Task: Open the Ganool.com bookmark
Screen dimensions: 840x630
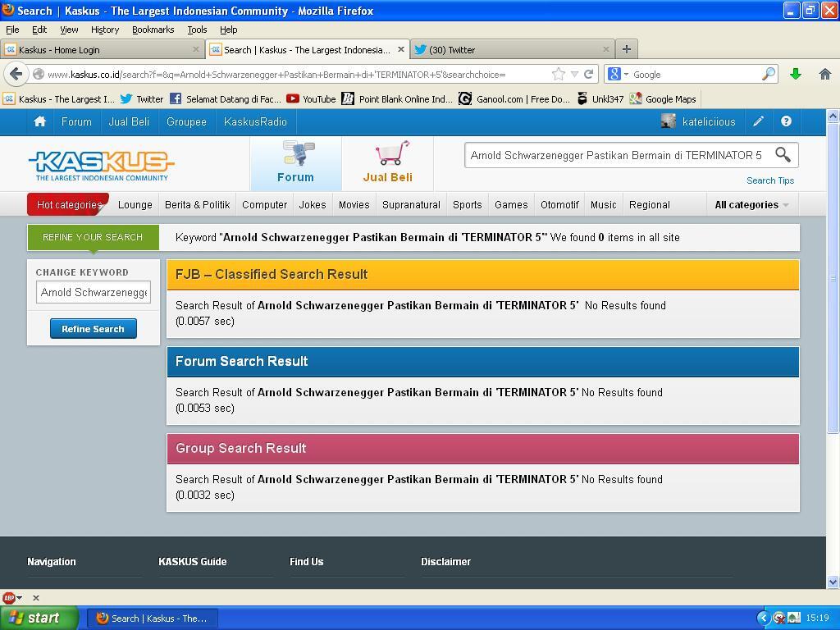Action: tap(514, 99)
